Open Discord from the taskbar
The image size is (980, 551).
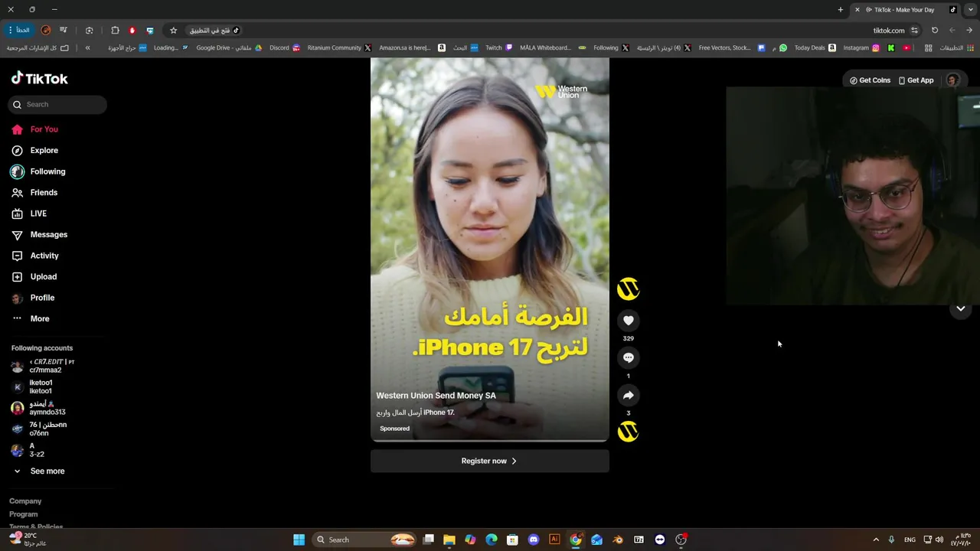tap(534, 540)
